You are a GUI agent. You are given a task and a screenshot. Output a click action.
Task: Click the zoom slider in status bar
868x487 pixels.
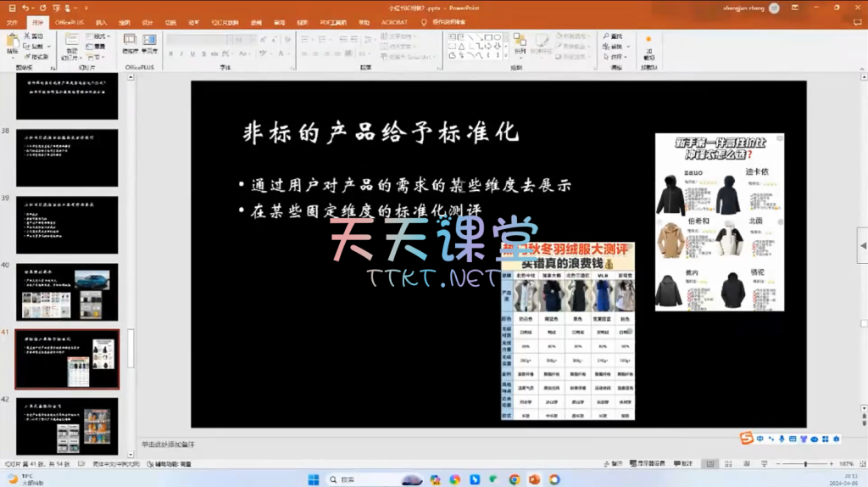coord(805,464)
